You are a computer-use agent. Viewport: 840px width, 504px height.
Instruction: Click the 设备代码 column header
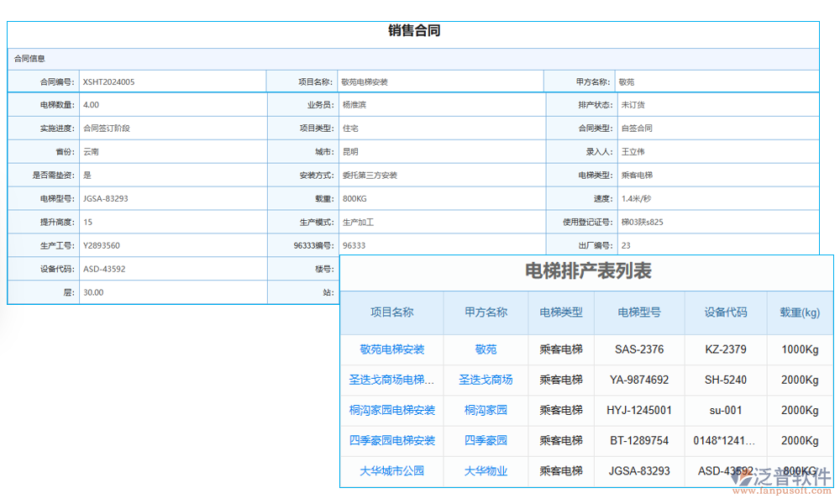pos(726,312)
